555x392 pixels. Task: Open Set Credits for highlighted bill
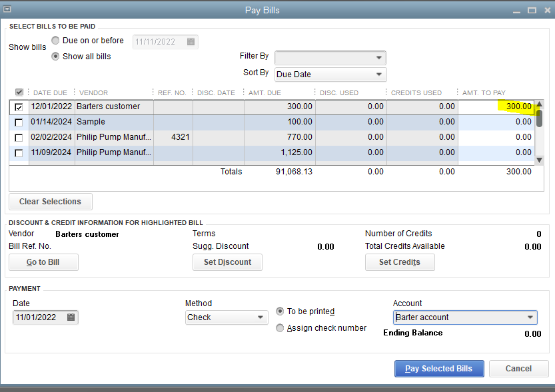[399, 262]
